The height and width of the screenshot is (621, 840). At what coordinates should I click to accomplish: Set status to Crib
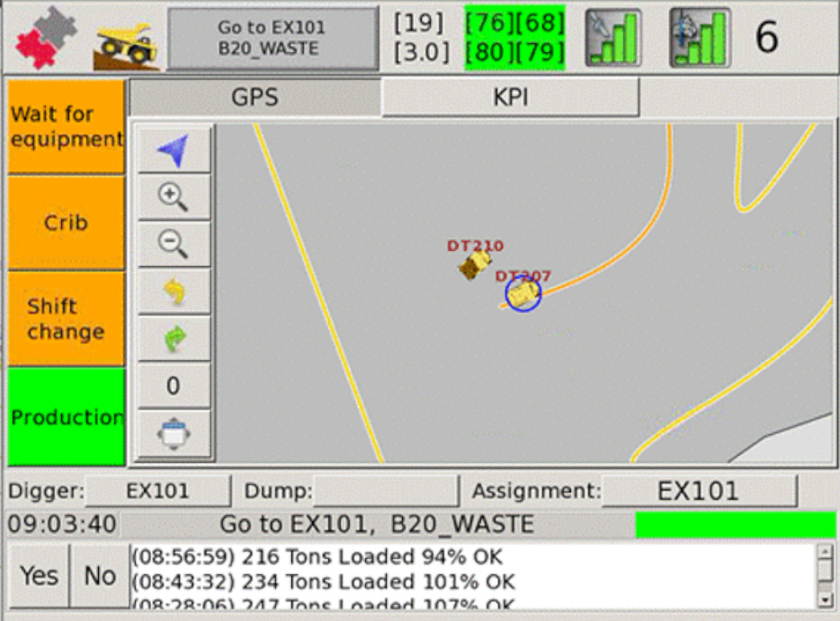(x=67, y=222)
